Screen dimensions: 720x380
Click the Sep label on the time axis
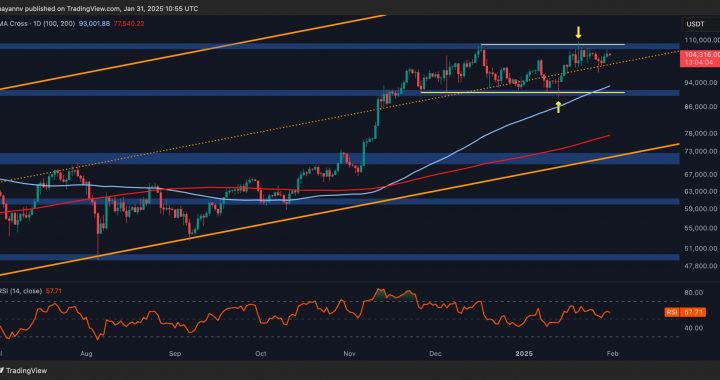[x=175, y=354]
